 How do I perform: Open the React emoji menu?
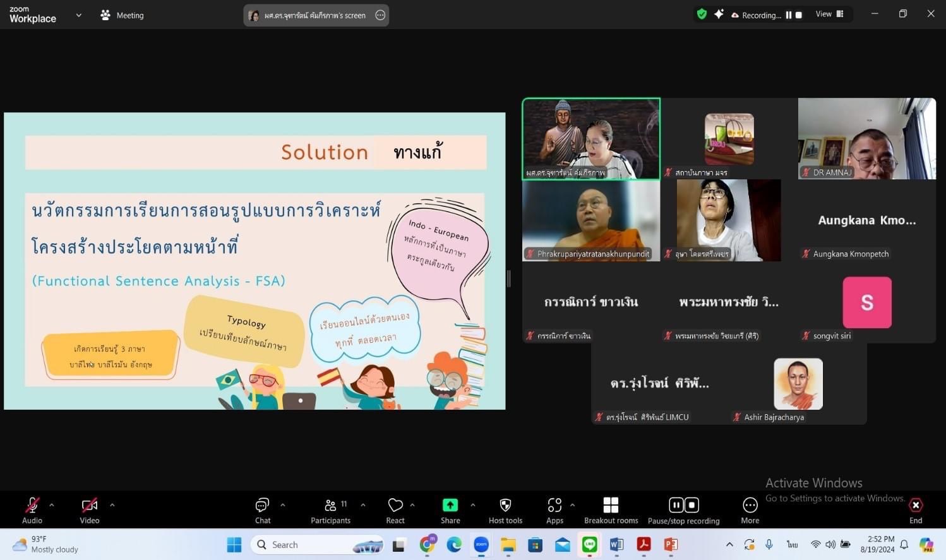pos(395,511)
